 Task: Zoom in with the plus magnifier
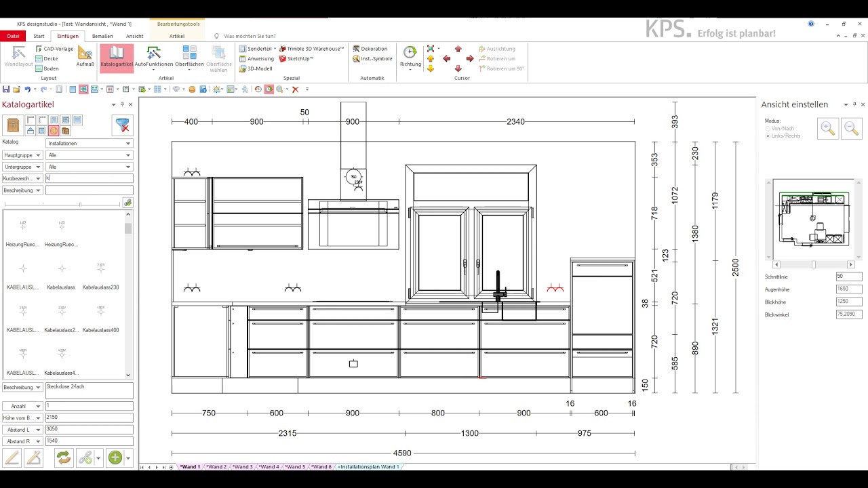pos(828,128)
